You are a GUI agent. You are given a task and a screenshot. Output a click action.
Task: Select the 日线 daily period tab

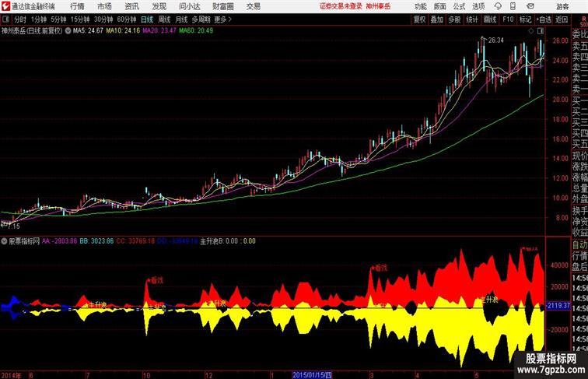coord(147,19)
